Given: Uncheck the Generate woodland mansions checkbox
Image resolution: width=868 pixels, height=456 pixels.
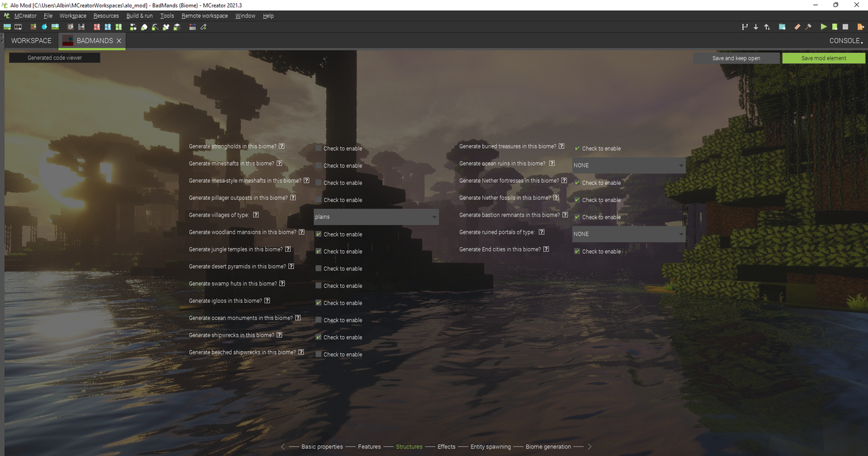Looking at the screenshot, I should pos(318,234).
